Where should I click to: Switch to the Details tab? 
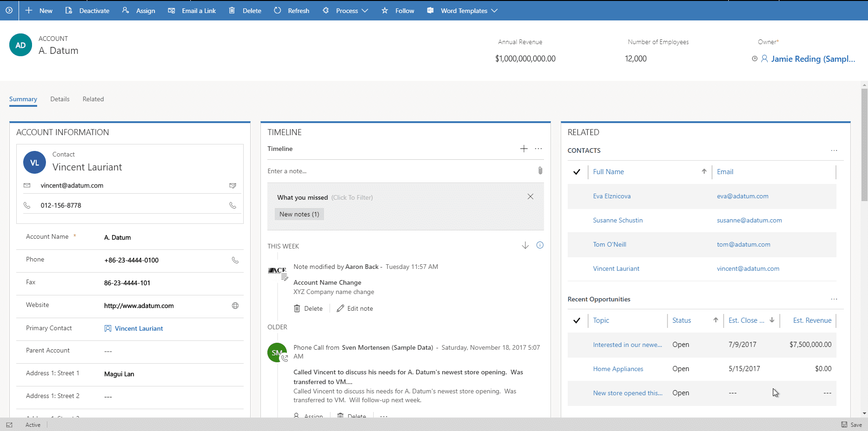point(60,99)
